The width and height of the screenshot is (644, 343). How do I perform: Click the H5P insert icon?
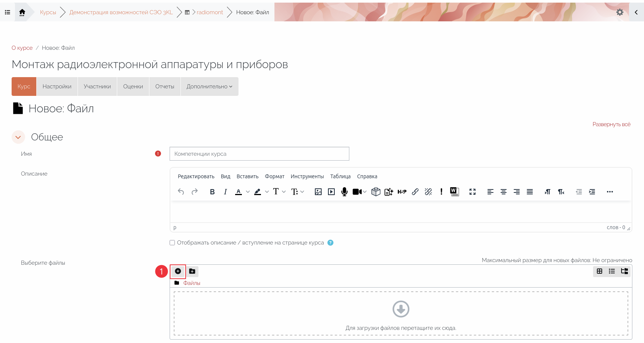pyautogui.click(x=402, y=192)
